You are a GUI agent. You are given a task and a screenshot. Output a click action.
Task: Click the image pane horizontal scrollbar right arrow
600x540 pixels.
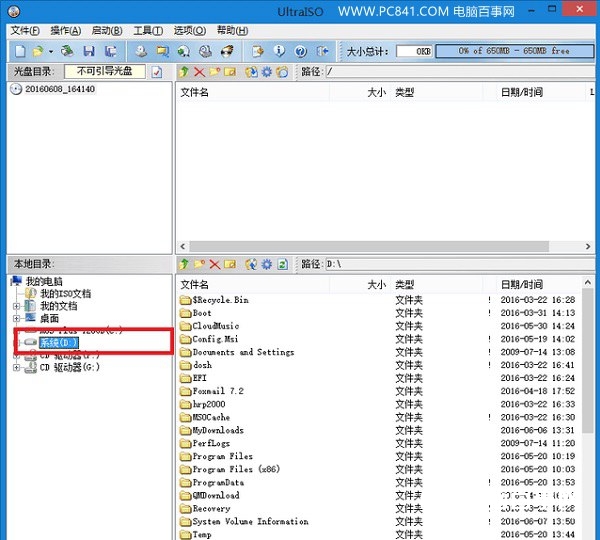pos(588,246)
